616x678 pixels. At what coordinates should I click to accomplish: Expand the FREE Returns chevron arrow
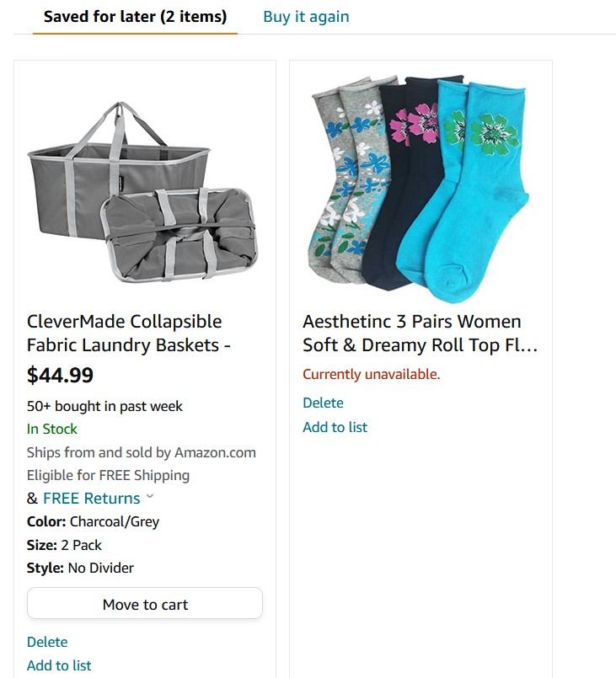pos(150,496)
